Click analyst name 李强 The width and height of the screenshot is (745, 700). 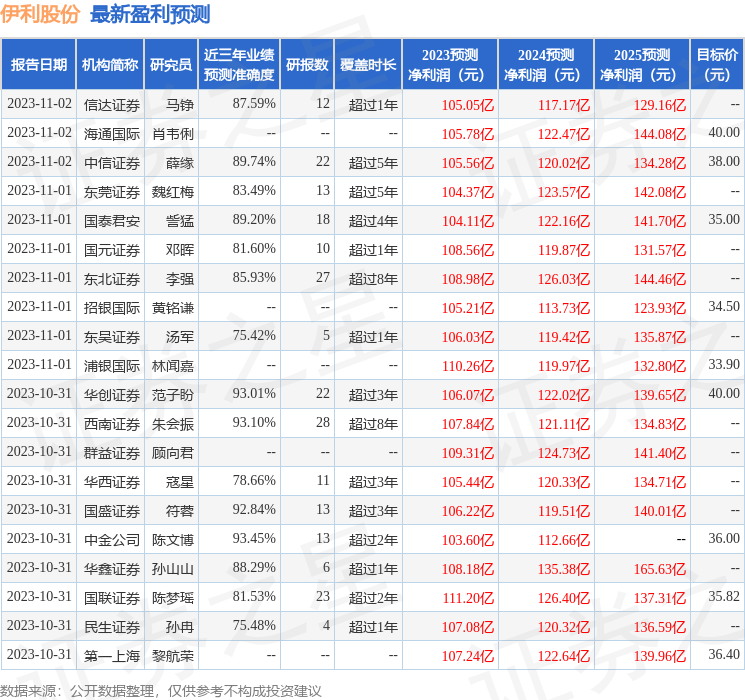coord(180,278)
